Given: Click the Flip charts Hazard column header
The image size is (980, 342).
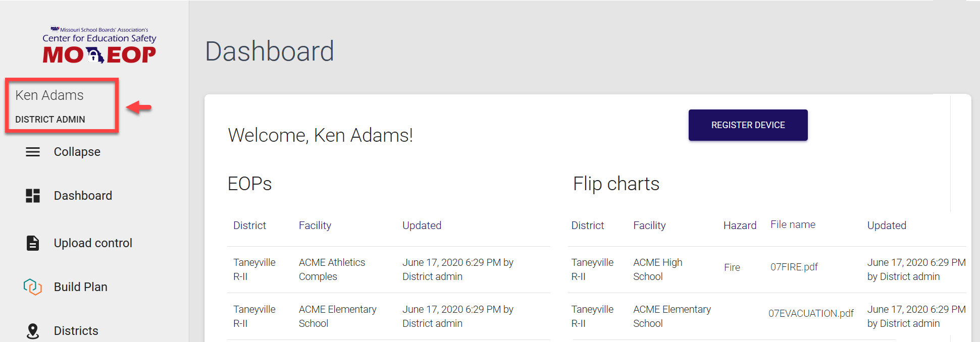Looking at the screenshot, I should 740,225.
